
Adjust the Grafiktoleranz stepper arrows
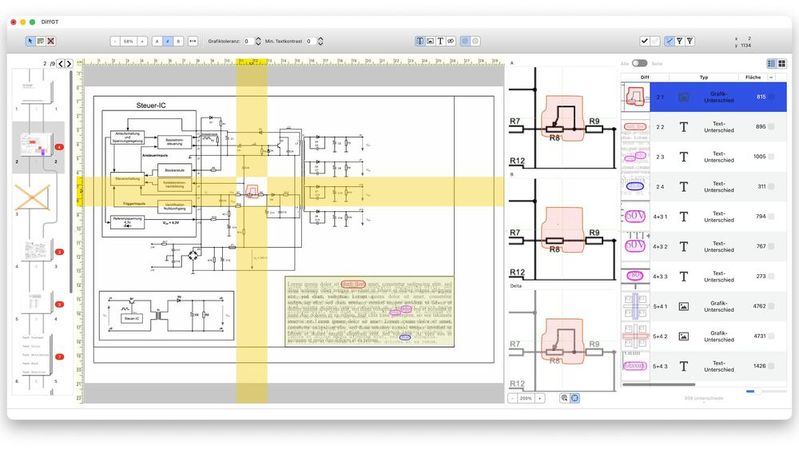(x=258, y=41)
